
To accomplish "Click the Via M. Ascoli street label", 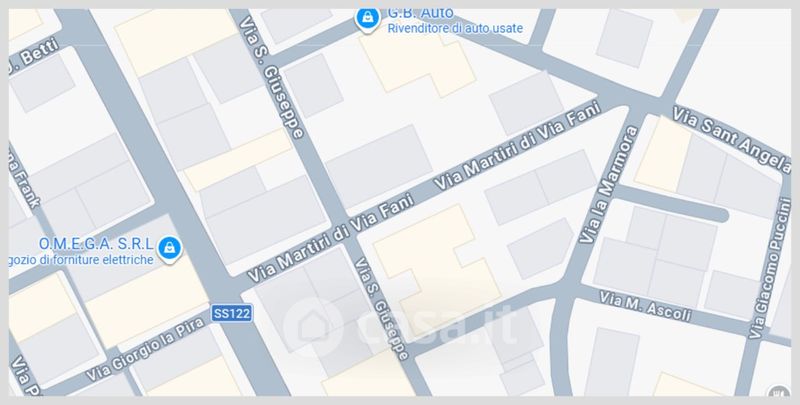I will [x=645, y=306].
